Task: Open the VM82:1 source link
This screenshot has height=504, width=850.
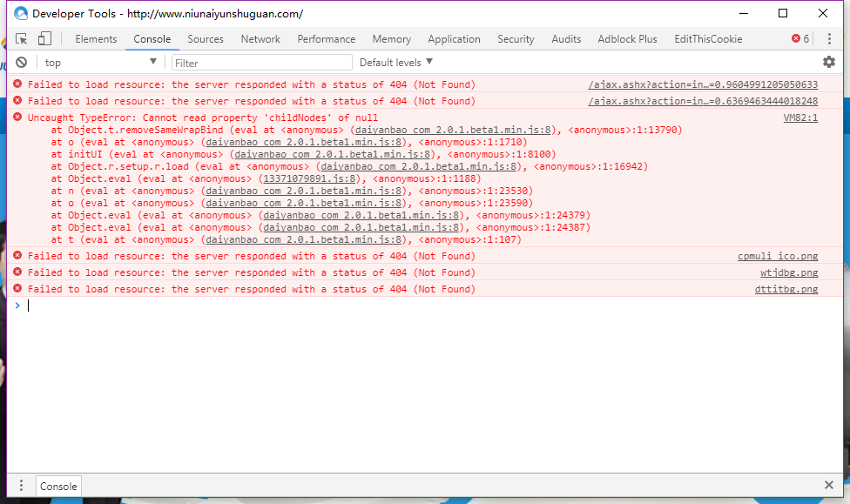Action: coord(800,118)
